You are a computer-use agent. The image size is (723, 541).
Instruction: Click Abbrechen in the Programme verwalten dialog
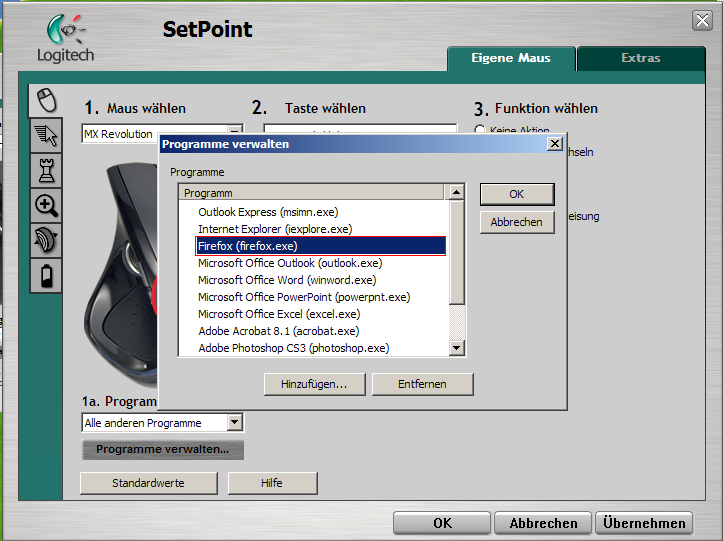pyautogui.click(x=517, y=222)
